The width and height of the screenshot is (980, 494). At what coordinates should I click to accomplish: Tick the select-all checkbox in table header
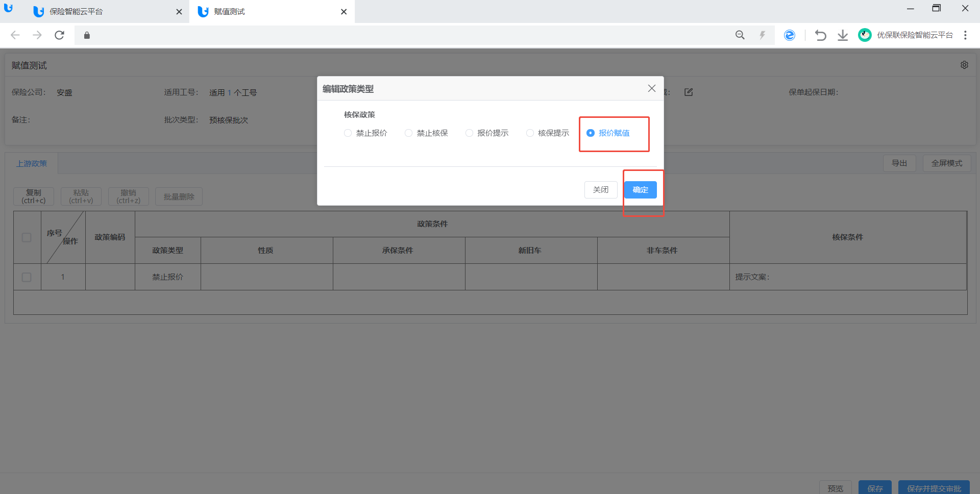click(27, 237)
